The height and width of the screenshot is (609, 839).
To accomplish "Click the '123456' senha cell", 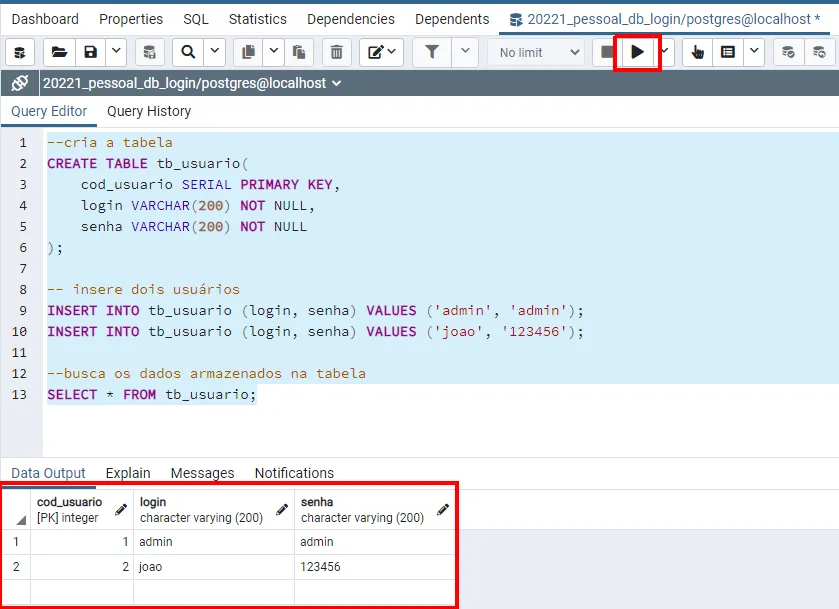I will tap(375, 567).
